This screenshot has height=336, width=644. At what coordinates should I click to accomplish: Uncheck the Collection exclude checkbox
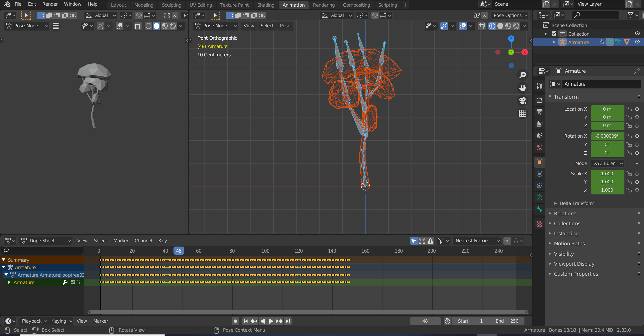[x=554, y=34]
